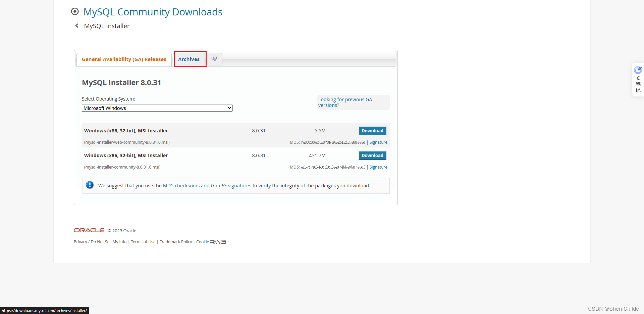Open the info icon tab next to Archives

click(214, 59)
